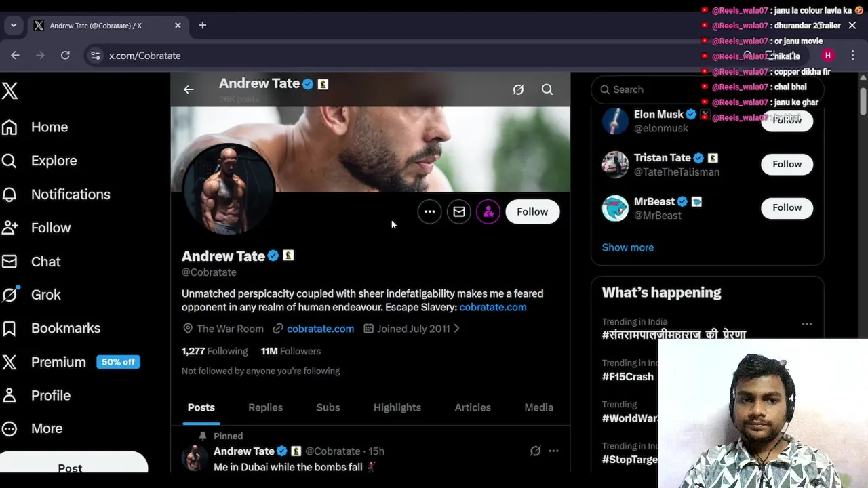Viewport: 868px width, 488px height.
Task: Search this profile's posts icon
Action: [x=547, y=89]
